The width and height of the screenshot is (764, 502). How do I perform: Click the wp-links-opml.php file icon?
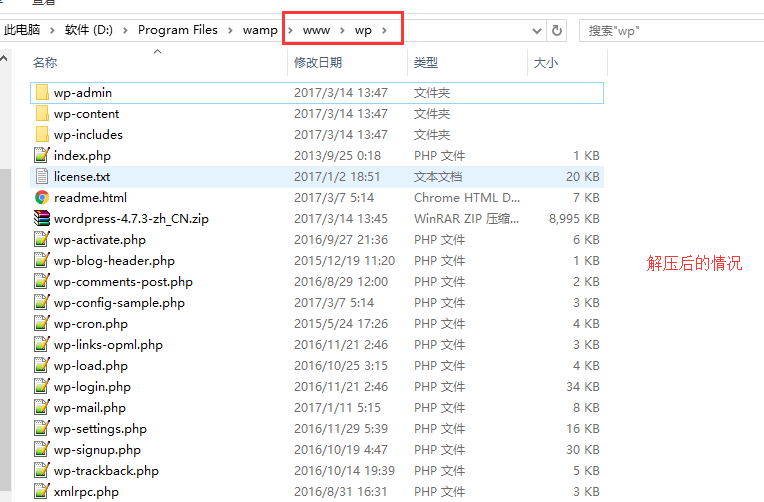tap(42, 344)
